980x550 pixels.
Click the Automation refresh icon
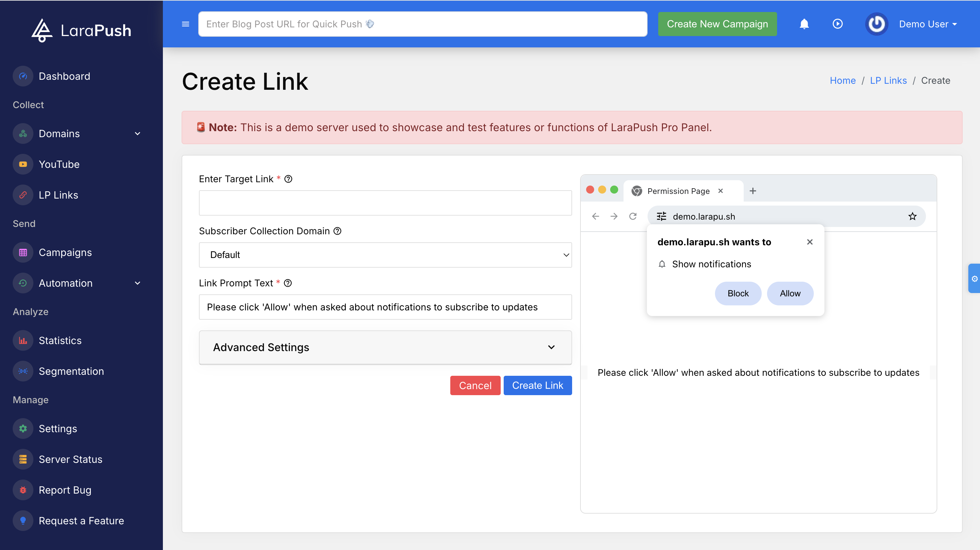click(23, 283)
